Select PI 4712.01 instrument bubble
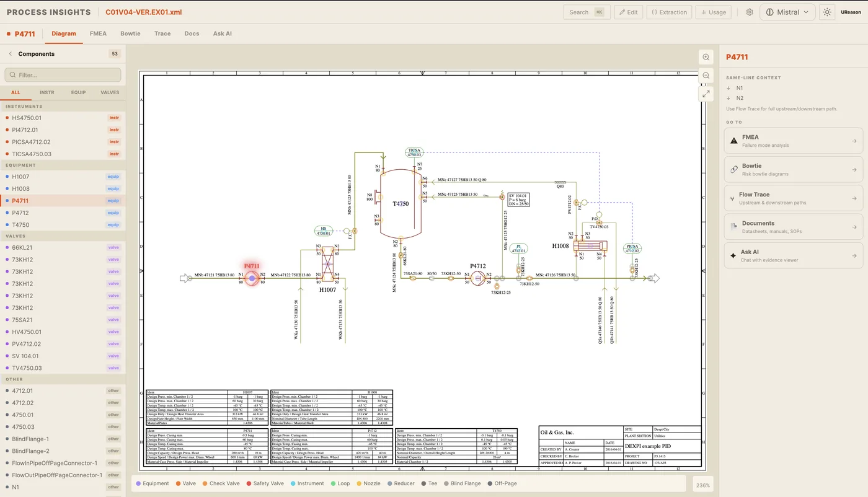Viewport: 868px width, 497px height. coord(518,248)
